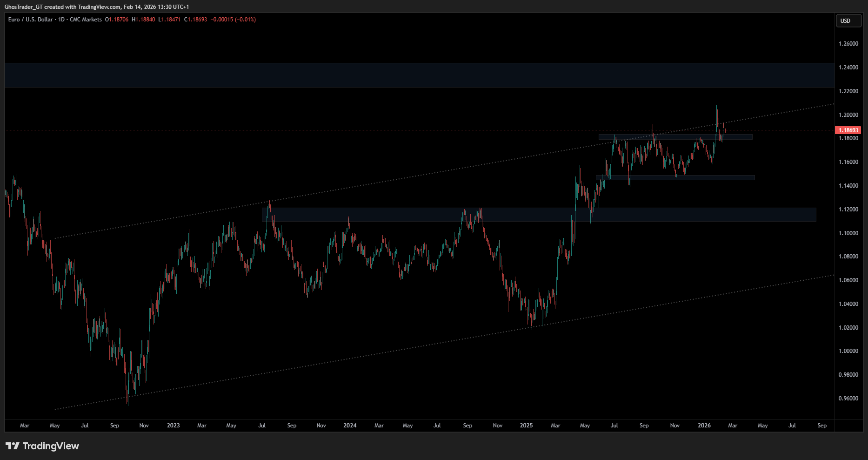Click the 1.10000 price axis label
Screen dimensions: 868x460
[848, 233]
